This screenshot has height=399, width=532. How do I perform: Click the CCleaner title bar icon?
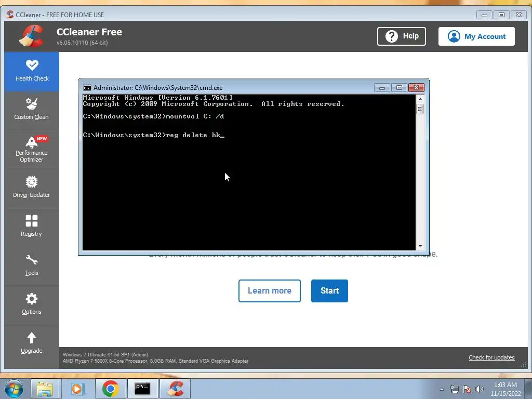click(10, 15)
